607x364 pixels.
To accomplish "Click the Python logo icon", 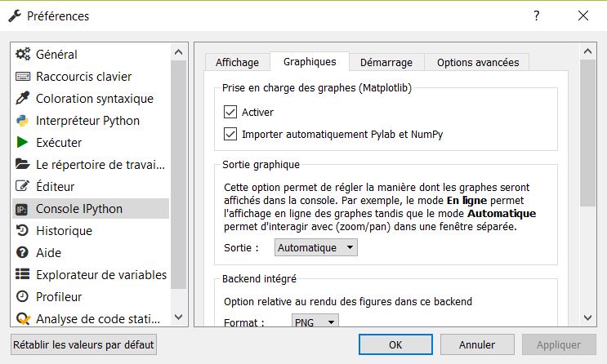I will (x=23, y=120).
